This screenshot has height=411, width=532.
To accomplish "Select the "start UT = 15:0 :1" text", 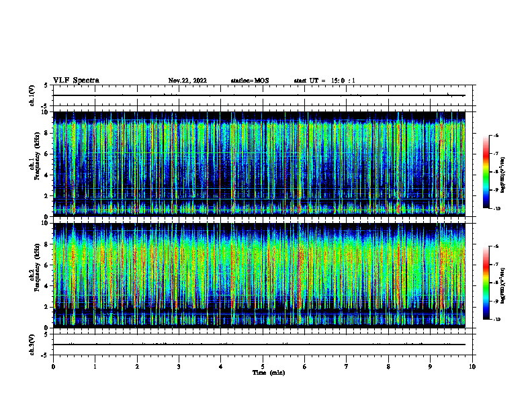I will (x=324, y=81).
